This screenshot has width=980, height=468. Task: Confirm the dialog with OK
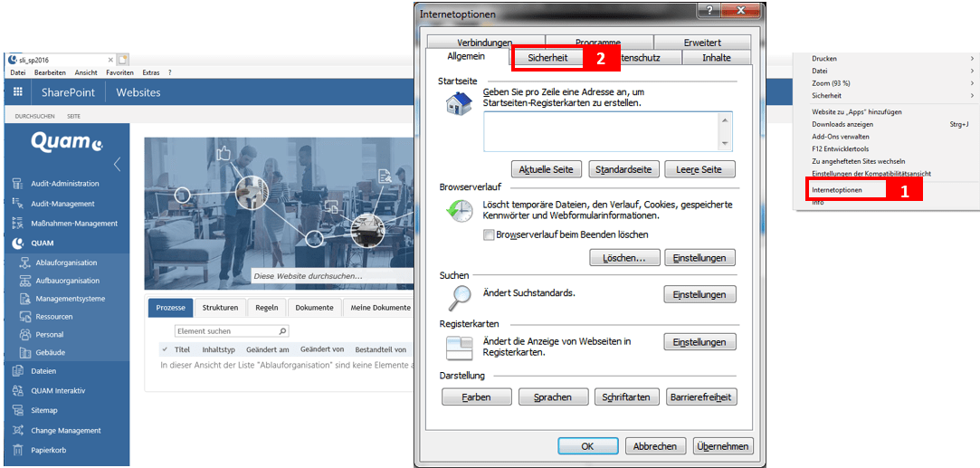pyautogui.click(x=587, y=446)
